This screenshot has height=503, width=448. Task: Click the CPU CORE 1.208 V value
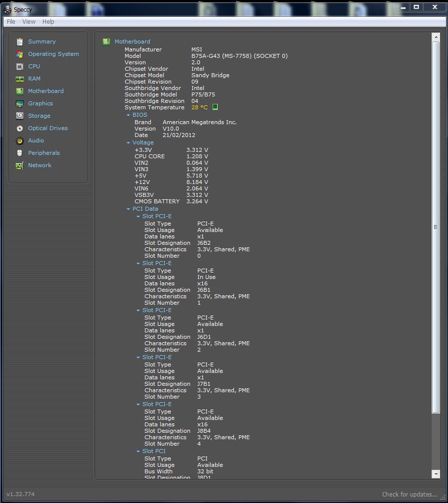(197, 156)
